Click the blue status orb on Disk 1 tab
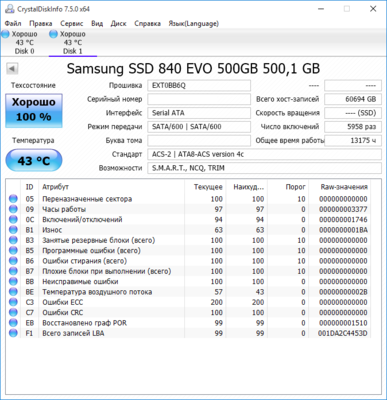 (53, 34)
